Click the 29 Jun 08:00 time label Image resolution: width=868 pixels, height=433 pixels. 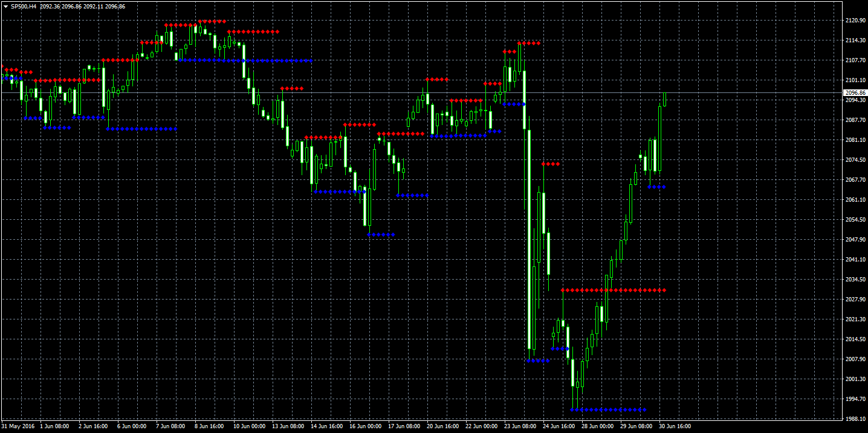tap(636, 426)
